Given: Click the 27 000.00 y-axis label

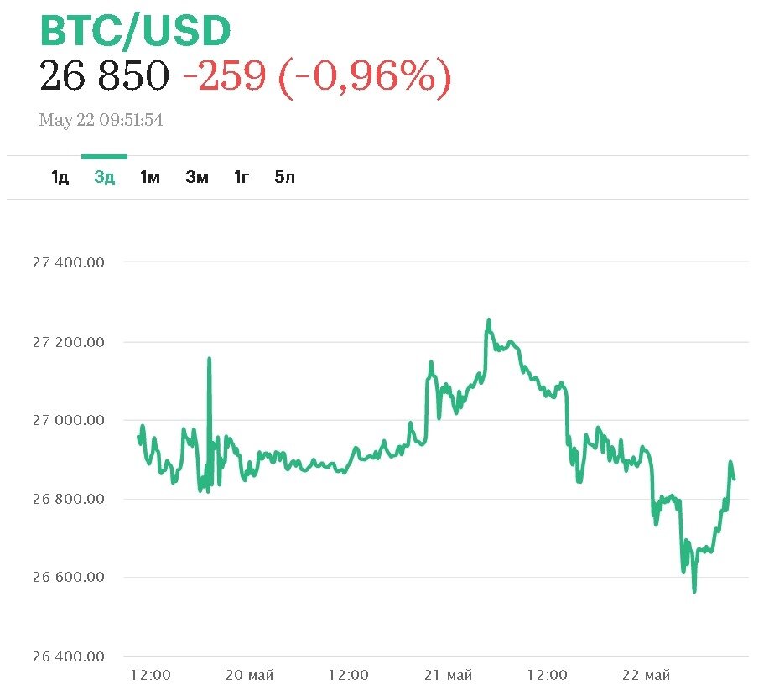Looking at the screenshot, I should coord(69,420).
